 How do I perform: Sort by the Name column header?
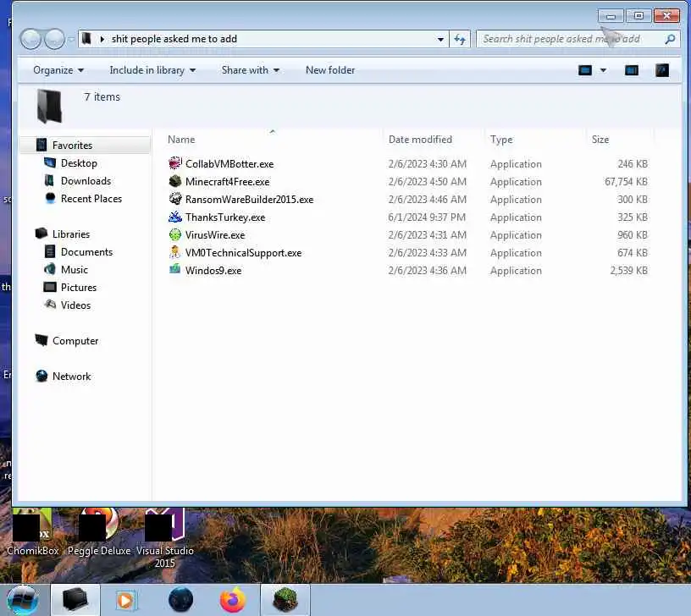[180, 140]
